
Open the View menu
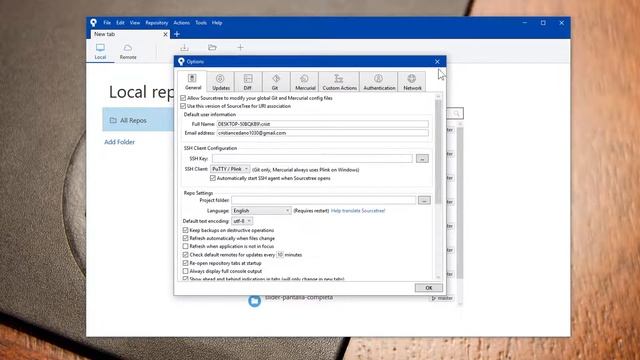[135, 23]
